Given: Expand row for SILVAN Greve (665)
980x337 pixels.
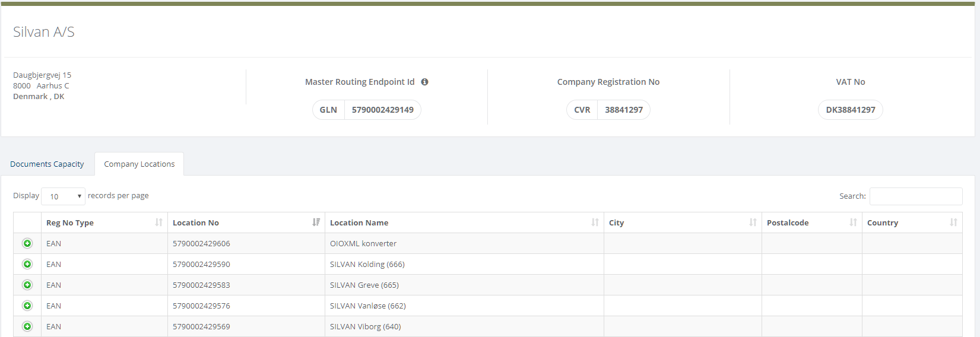Looking at the screenshot, I should click(27, 285).
